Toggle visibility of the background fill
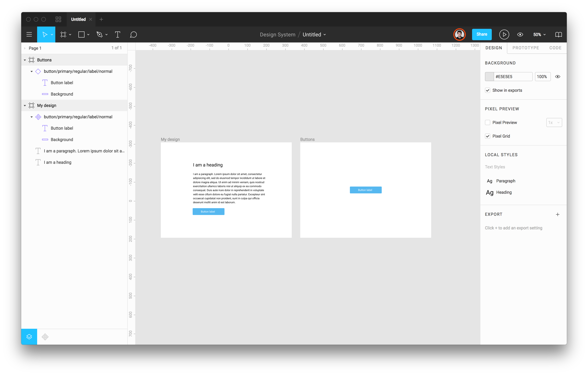588x375 pixels. [558, 77]
